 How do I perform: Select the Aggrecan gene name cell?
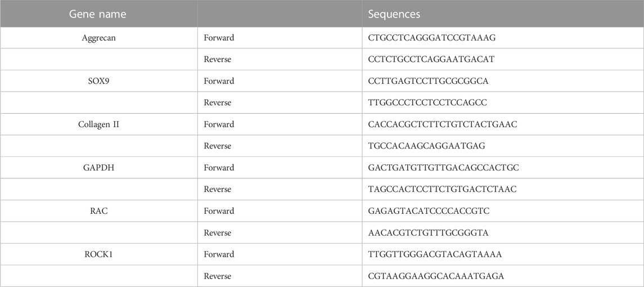click(x=97, y=38)
